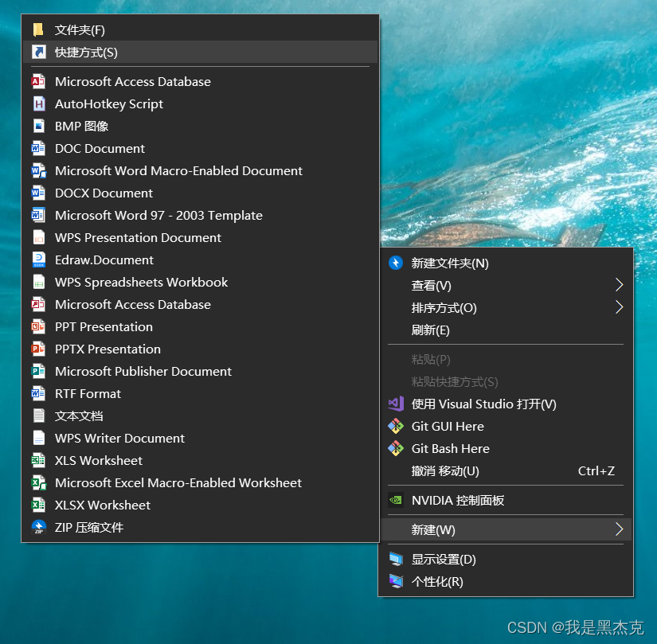Click the PowerPoint icon beside PPT Presentation

[38, 326]
